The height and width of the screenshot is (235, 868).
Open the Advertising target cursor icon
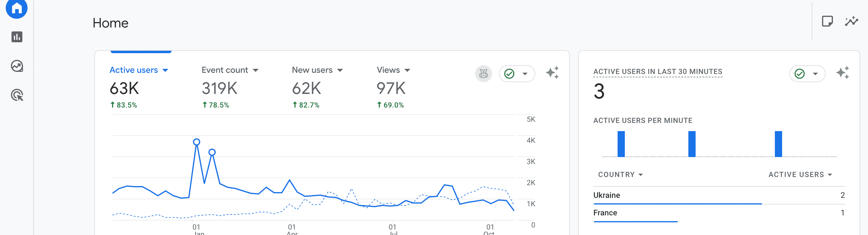[x=17, y=95]
